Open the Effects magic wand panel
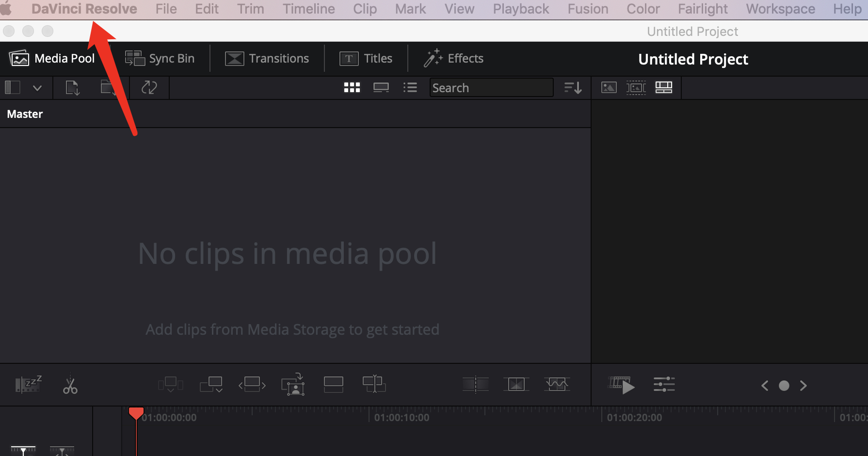Screen dimensions: 868x456 coord(453,59)
